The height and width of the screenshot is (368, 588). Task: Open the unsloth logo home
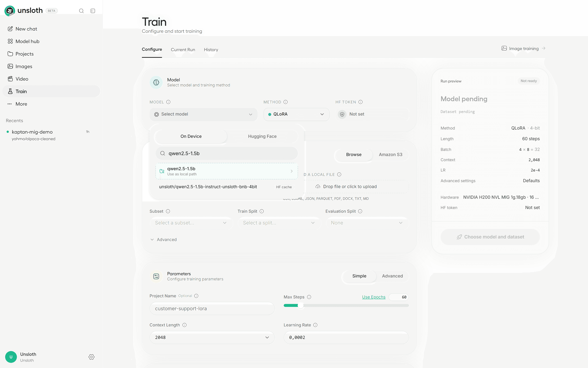pyautogui.click(x=24, y=10)
